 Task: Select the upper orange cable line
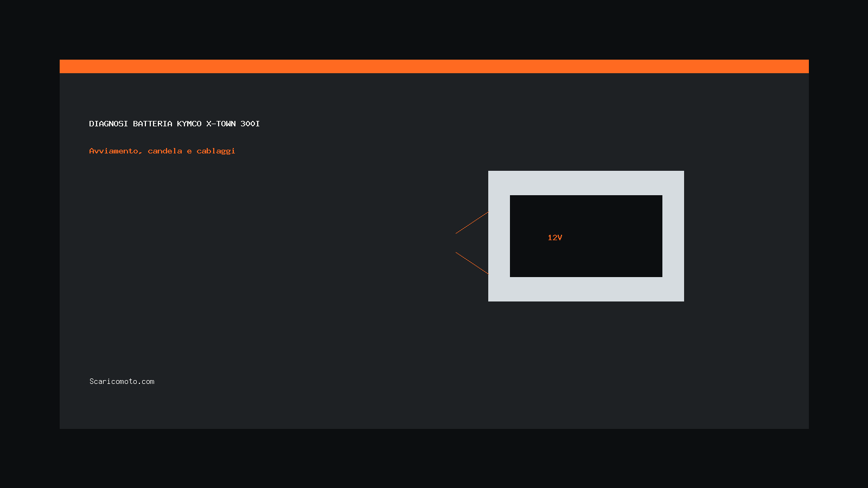click(x=472, y=223)
